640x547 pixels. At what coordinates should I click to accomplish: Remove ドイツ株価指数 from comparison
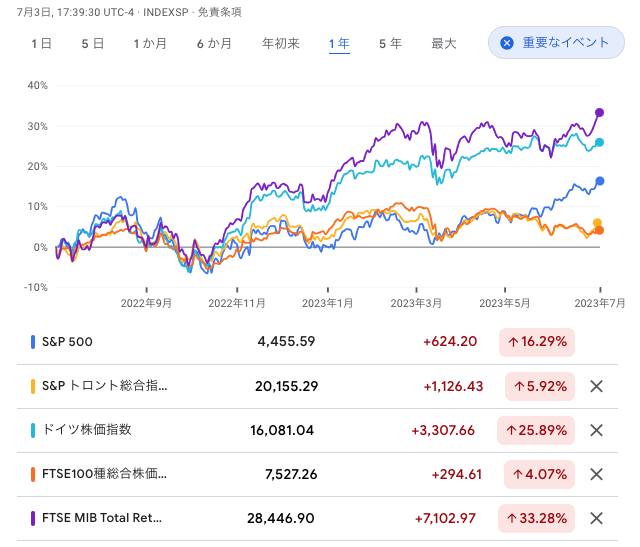[596, 430]
